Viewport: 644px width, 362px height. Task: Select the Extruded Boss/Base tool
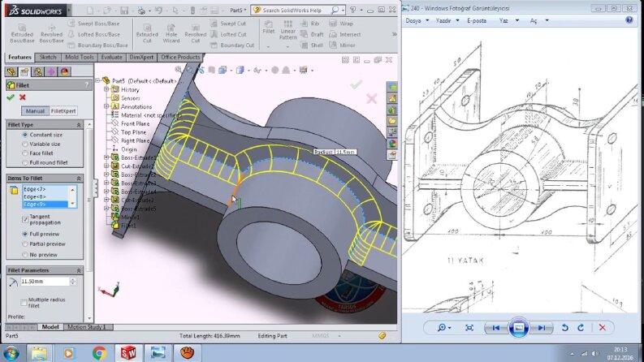22,33
